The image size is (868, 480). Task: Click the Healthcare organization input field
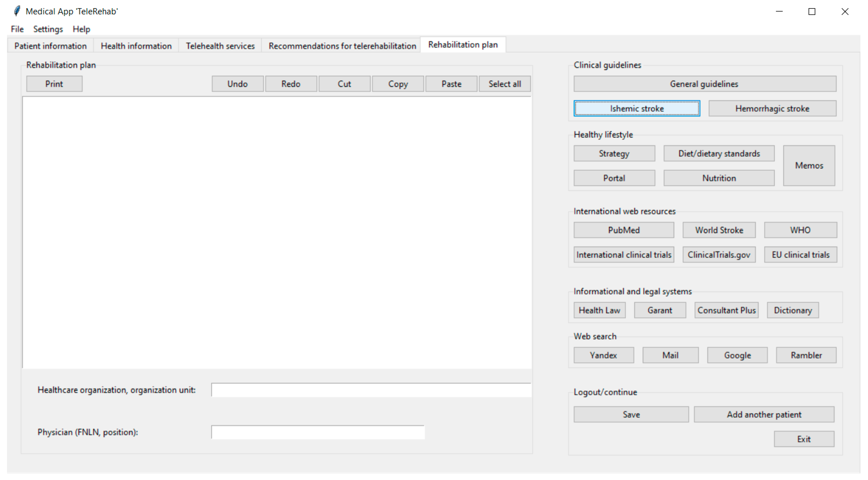[371, 390]
